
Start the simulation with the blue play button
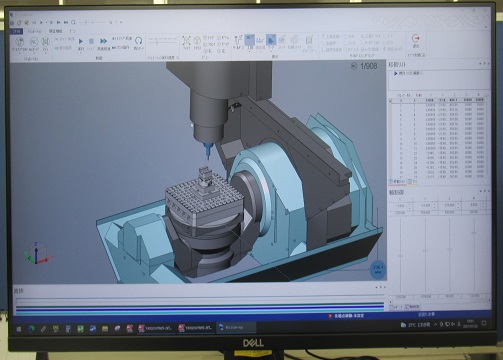coord(81,41)
